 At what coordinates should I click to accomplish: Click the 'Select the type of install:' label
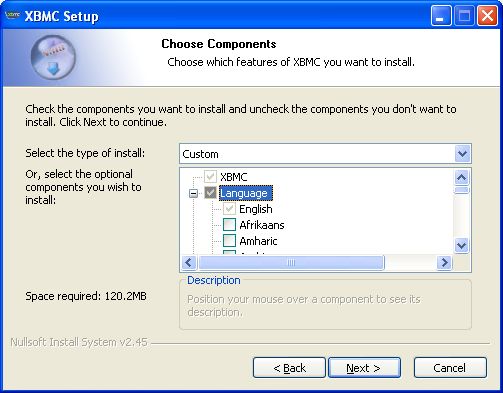click(85, 153)
